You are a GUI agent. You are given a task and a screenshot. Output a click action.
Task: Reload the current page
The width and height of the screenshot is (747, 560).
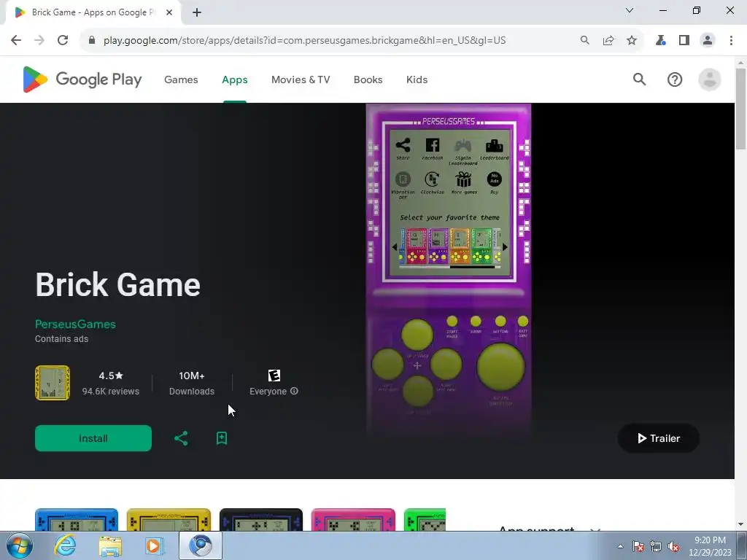coord(63,41)
